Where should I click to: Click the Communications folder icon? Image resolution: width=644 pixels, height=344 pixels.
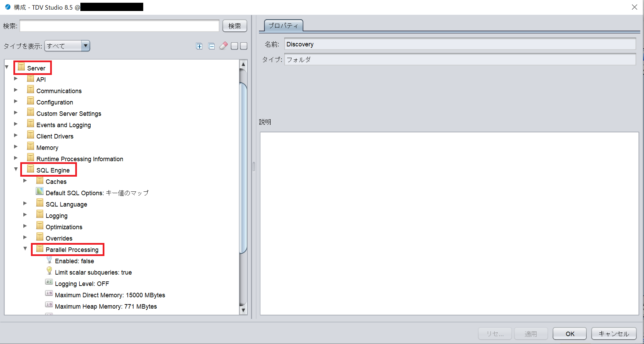click(31, 90)
